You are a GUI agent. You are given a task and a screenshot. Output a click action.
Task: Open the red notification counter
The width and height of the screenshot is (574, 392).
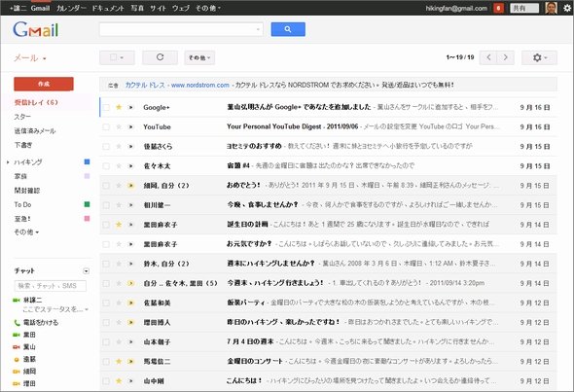coord(498,8)
